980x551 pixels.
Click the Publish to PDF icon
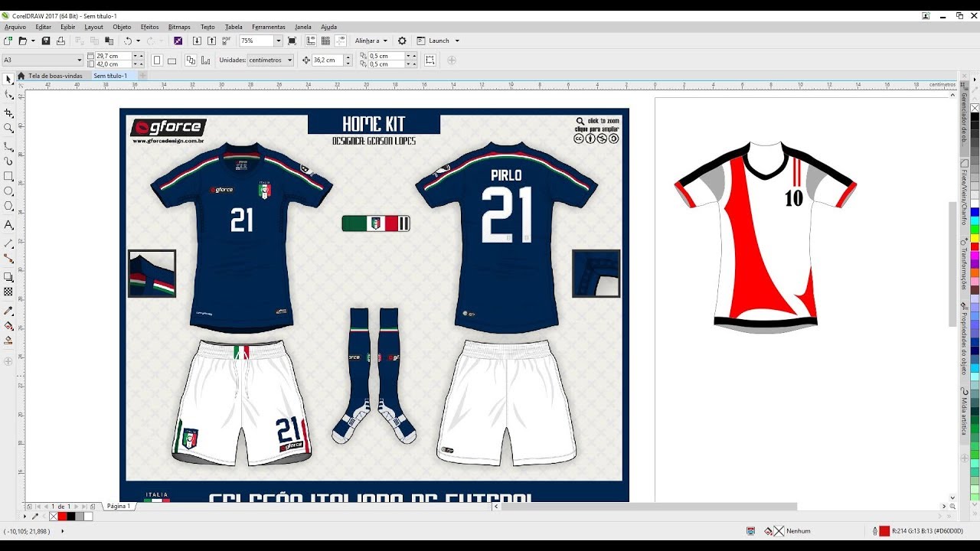tap(226, 41)
